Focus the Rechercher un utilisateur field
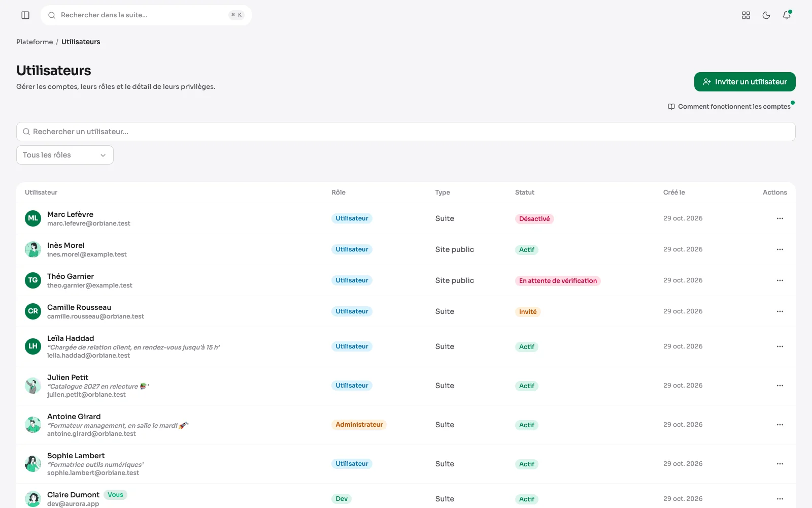 click(406, 132)
